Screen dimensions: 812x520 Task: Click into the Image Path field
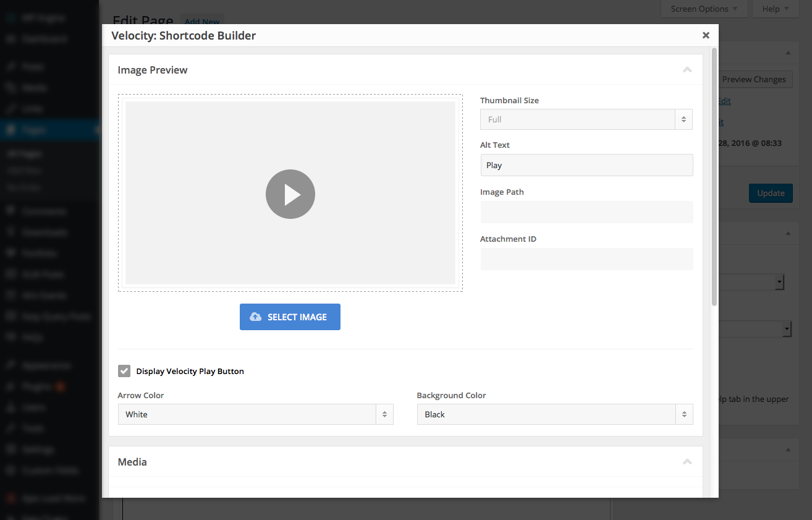coord(586,212)
